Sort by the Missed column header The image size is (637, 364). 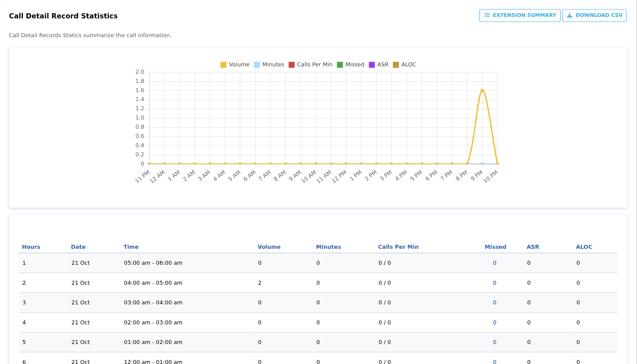(495, 247)
